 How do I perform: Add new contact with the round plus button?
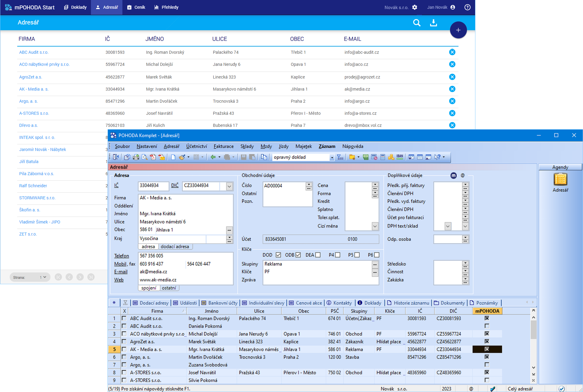[458, 30]
